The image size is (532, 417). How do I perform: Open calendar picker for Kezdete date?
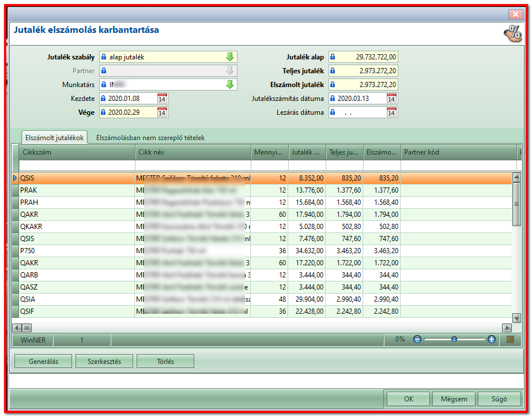point(162,99)
